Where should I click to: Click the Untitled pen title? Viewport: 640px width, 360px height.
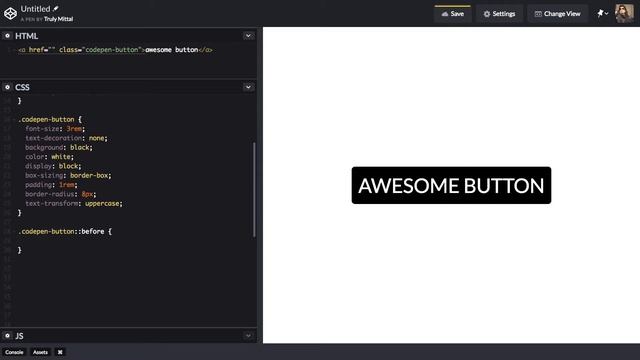point(36,9)
